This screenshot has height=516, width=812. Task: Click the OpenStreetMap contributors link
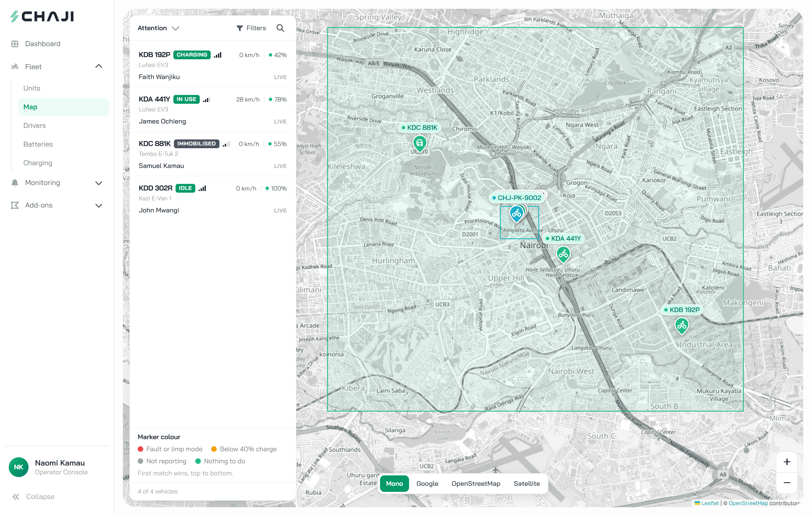coord(748,503)
